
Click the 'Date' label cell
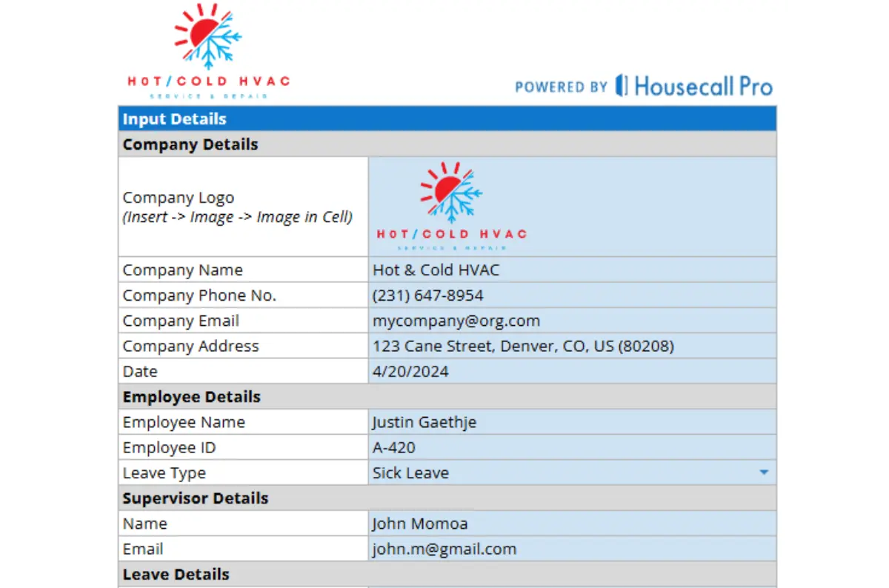pos(243,371)
